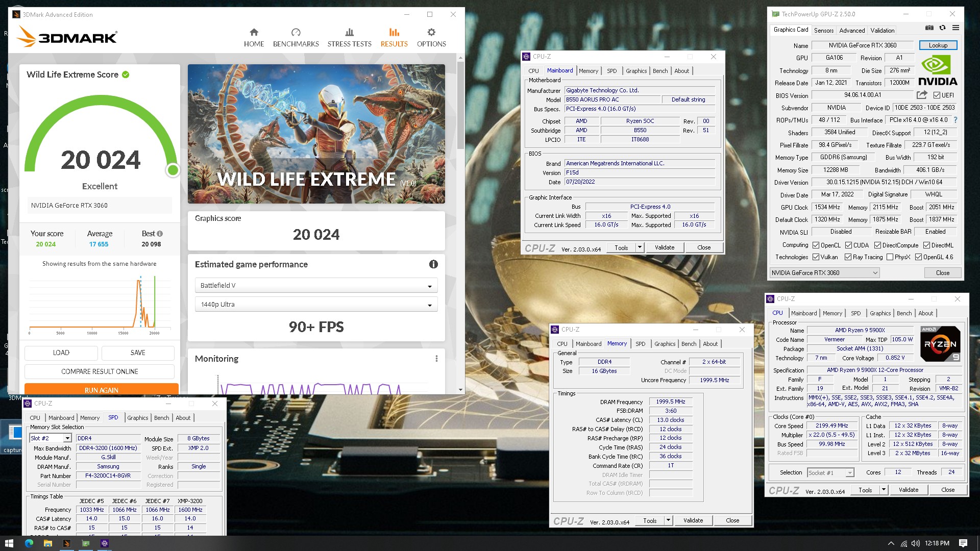980x551 pixels.
Task: Toggle the UEFI checkbox in GPU-Z
Action: click(937, 95)
